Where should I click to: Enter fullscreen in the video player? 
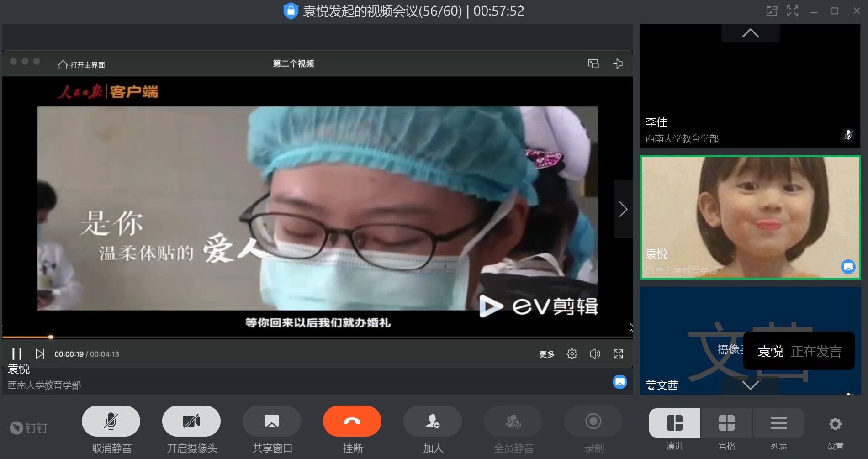point(618,354)
